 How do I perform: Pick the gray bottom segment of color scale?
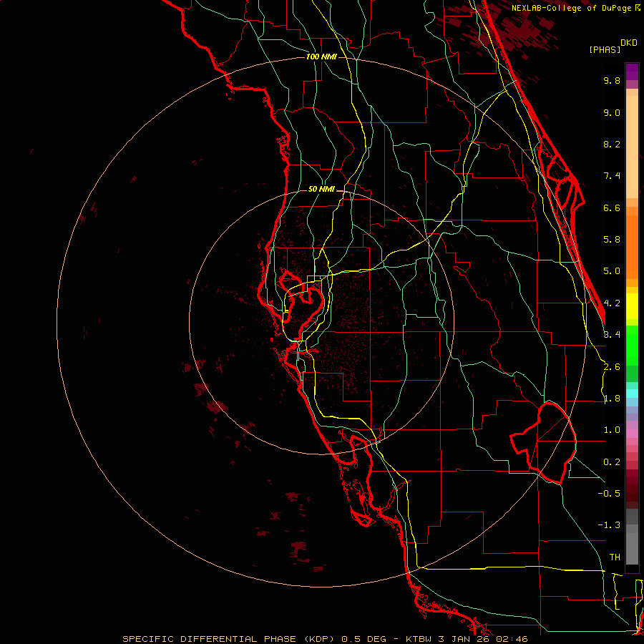632,548
